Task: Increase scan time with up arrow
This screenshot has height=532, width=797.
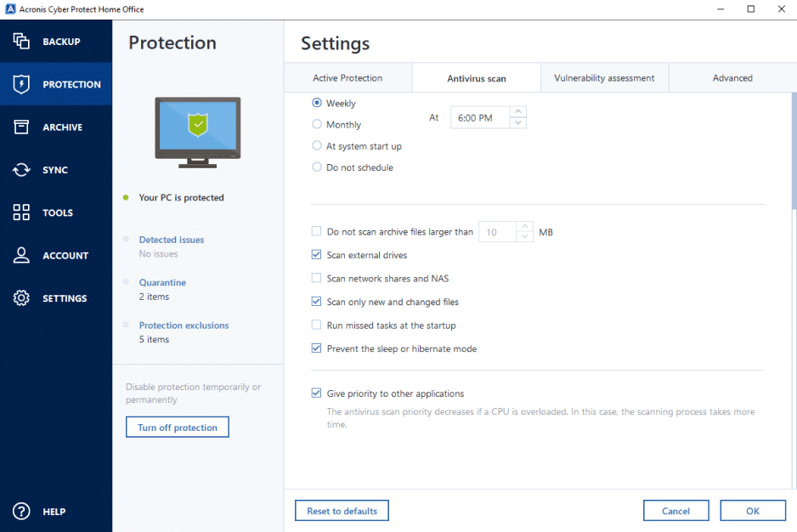Action: [x=518, y=112]
